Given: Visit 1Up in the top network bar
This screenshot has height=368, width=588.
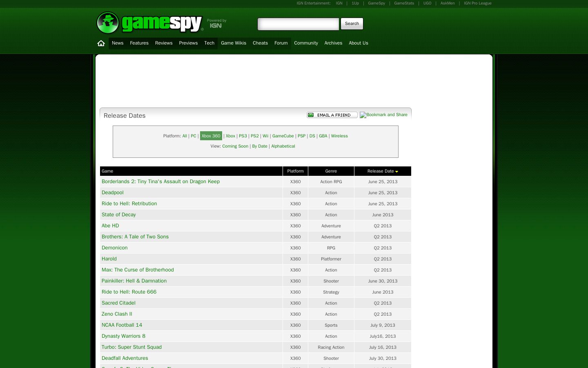Looking at the screenshot, I should pos(355,3).
